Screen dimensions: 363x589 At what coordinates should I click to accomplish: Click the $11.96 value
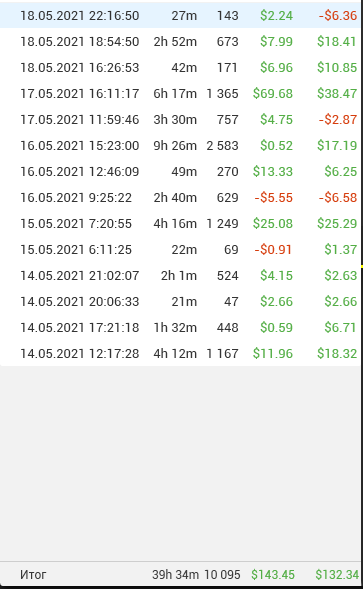(x=273, y=353)
